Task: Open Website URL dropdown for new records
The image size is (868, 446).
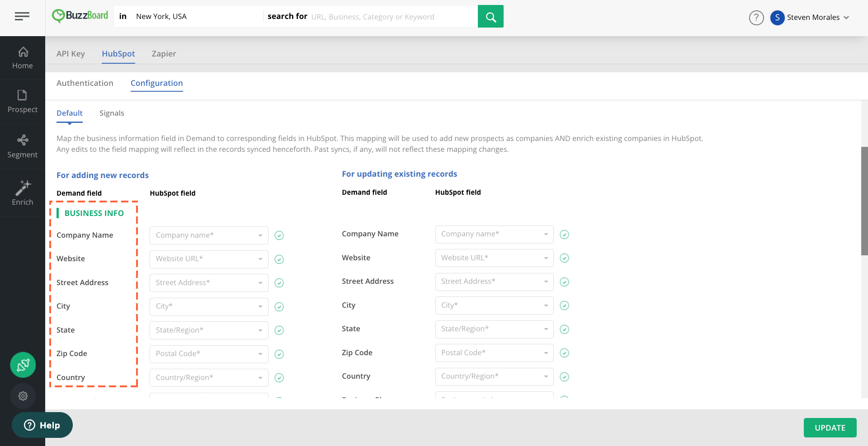Action: tap(209, 259)
